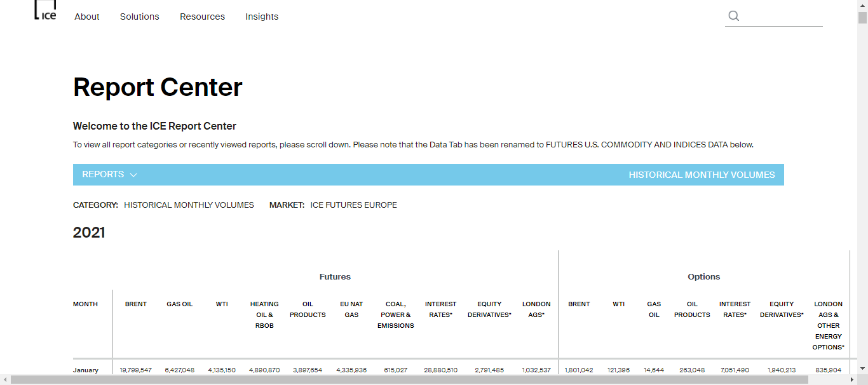Click the value 1,032,537
The height and width of the screenshot is (385, 868).
coord(536,370)
